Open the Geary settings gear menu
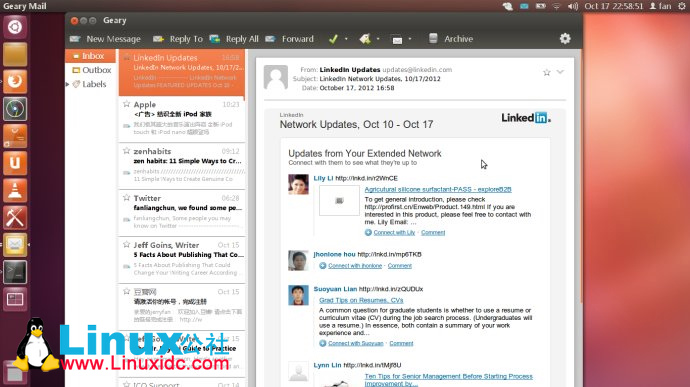The width and height of the screenshot is (690, 387). (x=565, y=39)
